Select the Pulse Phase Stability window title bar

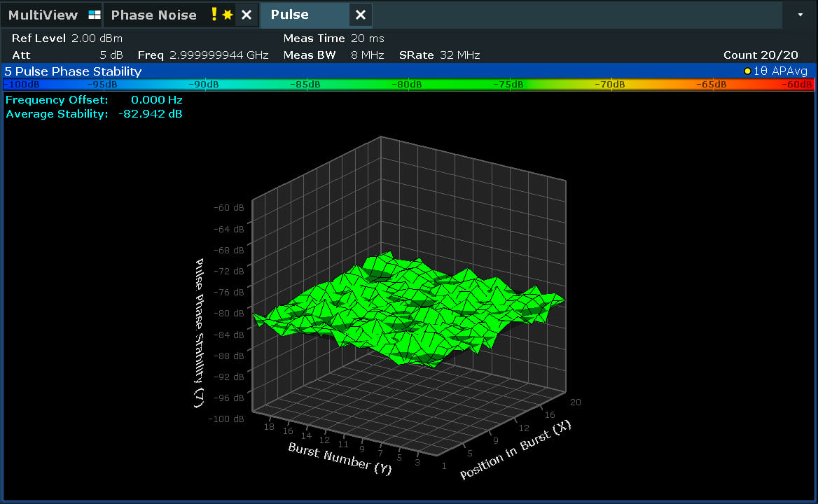[x=73, y=71]
